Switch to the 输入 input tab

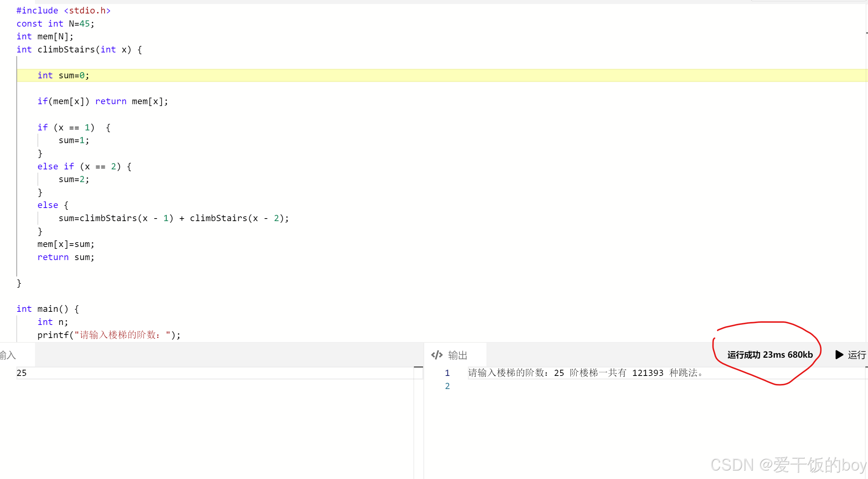[8, 355]
